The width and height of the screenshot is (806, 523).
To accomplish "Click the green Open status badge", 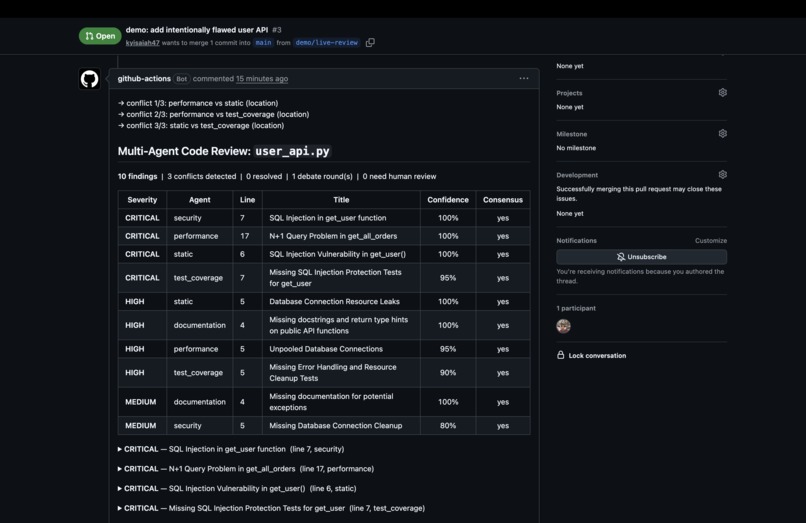I will pyautogui.click(x=100, y=36).
